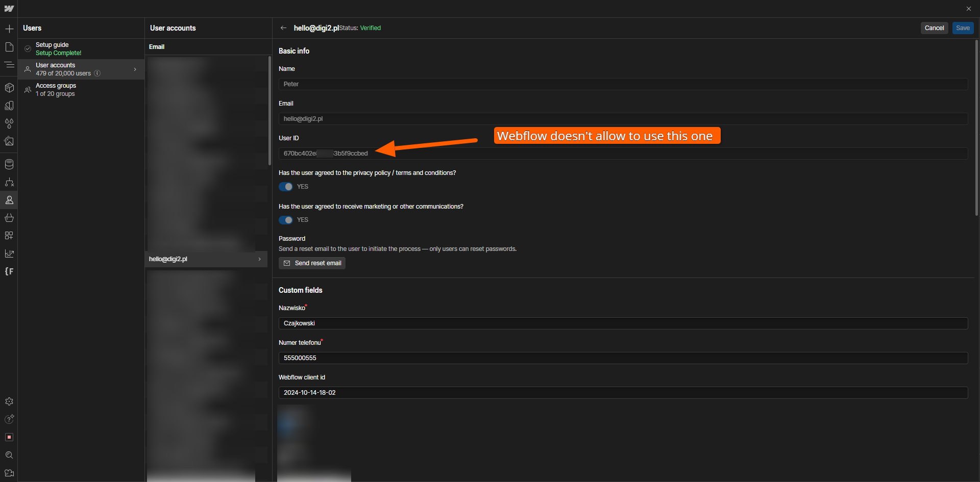Open hello@digi2.pl row chevron

pos(259,259)
